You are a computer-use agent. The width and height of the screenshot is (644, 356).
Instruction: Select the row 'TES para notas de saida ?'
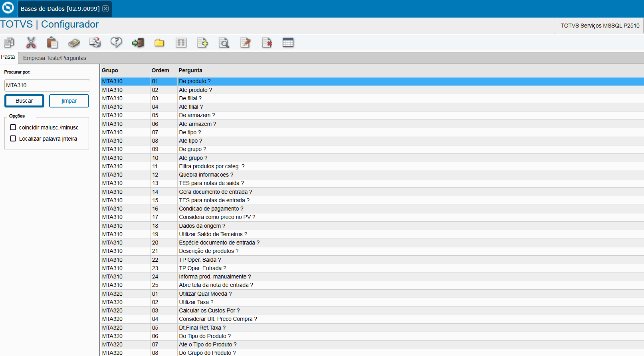pyautogui.click(x=372, y=183)
